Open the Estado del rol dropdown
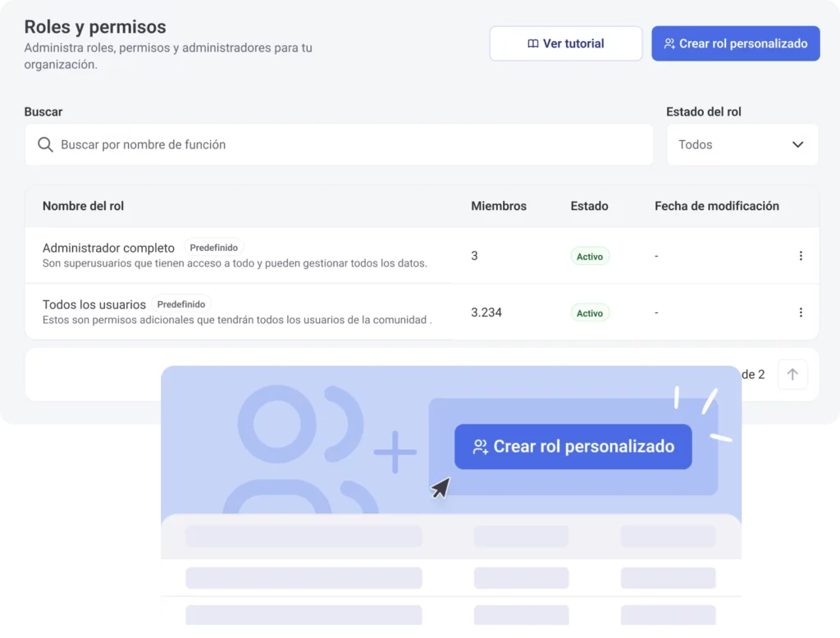 coord(742,144)
